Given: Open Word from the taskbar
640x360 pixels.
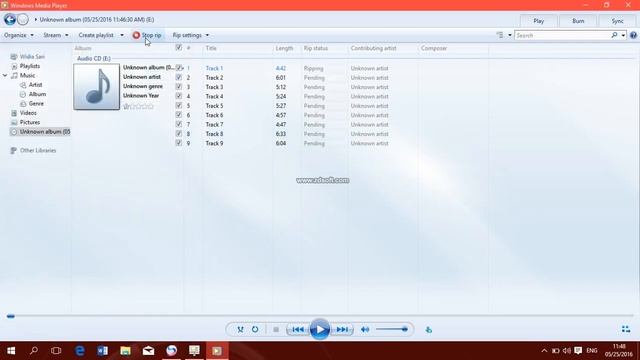Looking at the screenshot, I should pos(102,351).
